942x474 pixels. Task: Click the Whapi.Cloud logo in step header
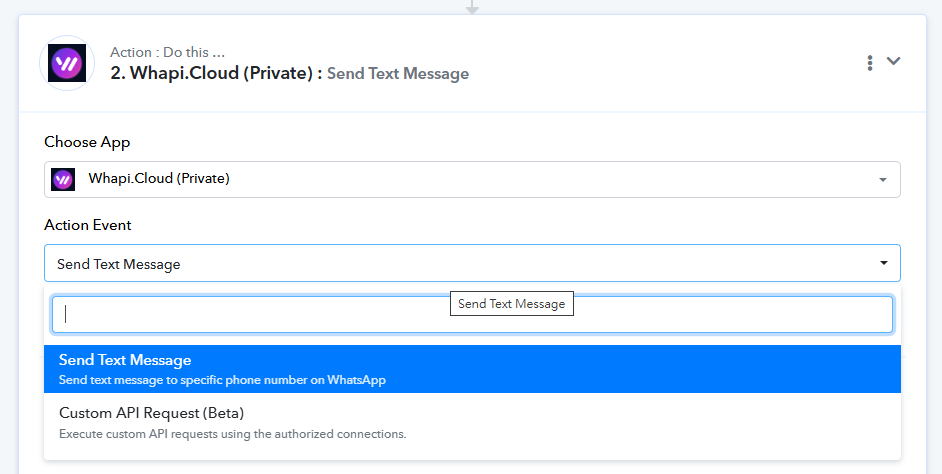click(x=67, y=63)
